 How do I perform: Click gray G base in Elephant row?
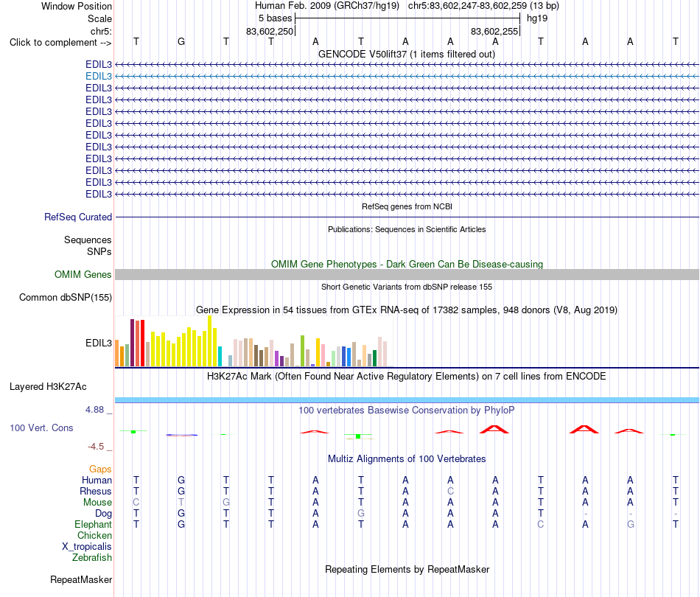click(x=630, y=524)
